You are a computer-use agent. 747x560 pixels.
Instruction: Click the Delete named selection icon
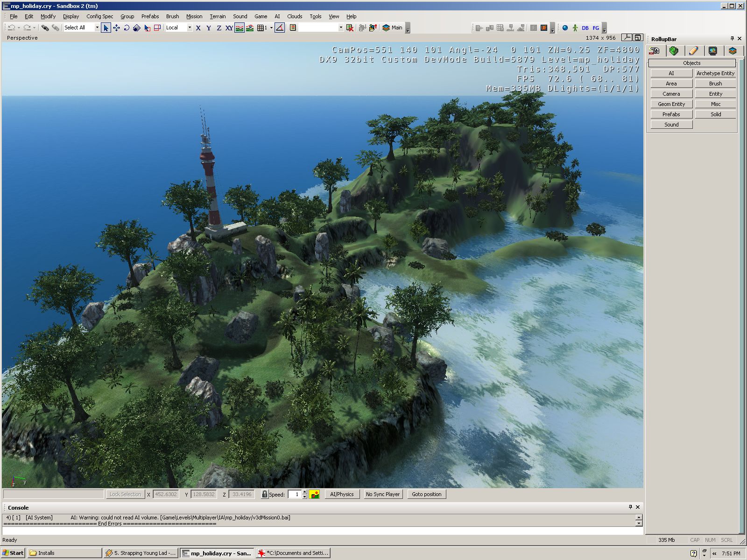(350, 28)
